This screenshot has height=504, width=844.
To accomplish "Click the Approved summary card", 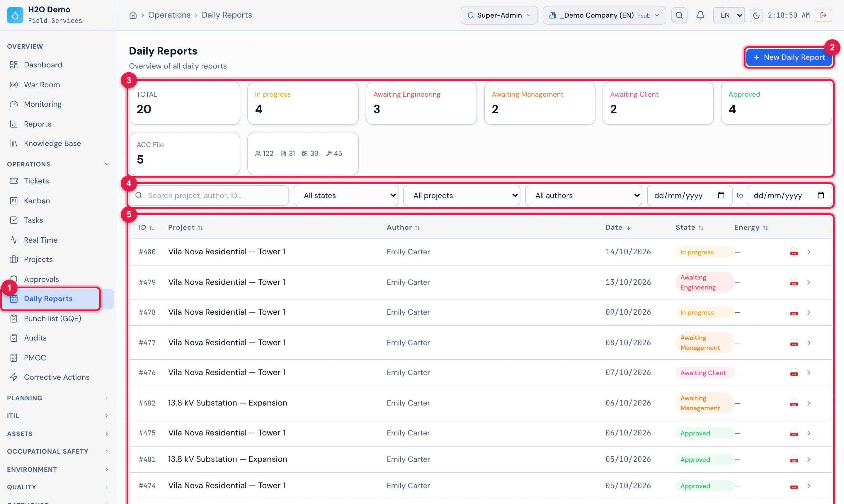I will 776,103.
